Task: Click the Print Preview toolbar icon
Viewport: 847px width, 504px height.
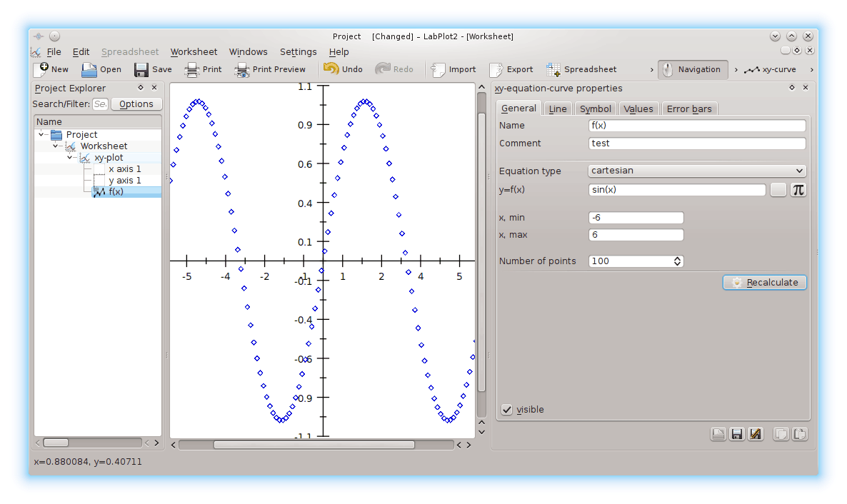Action: 270,69
